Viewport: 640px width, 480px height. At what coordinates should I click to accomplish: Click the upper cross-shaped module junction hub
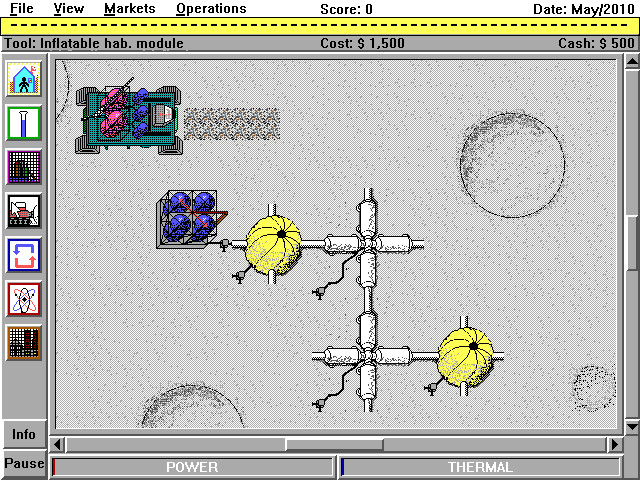(368, 244)
